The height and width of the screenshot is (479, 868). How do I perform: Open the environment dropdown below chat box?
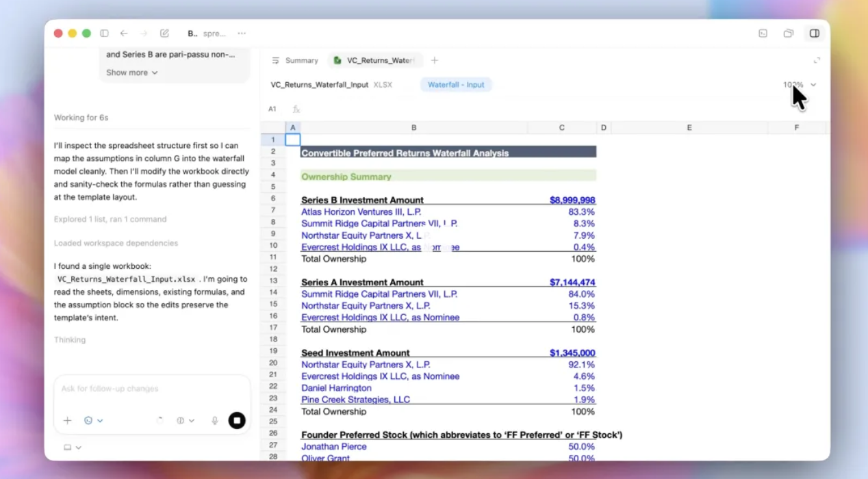pyautogui.click(x=72, y=448)
